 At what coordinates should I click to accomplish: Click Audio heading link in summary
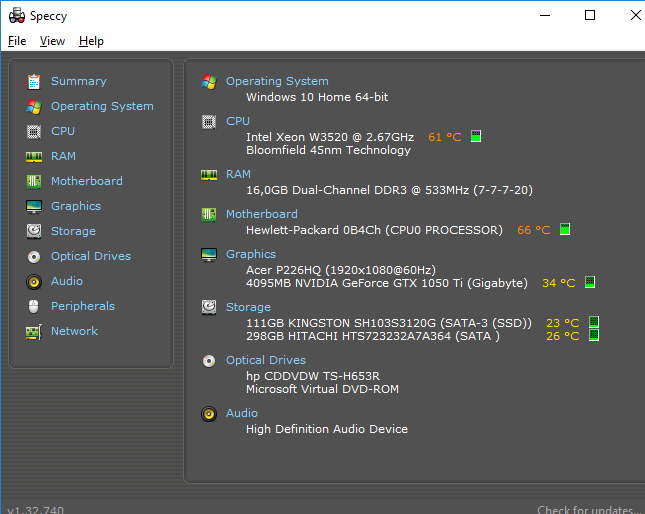point(242,413)
